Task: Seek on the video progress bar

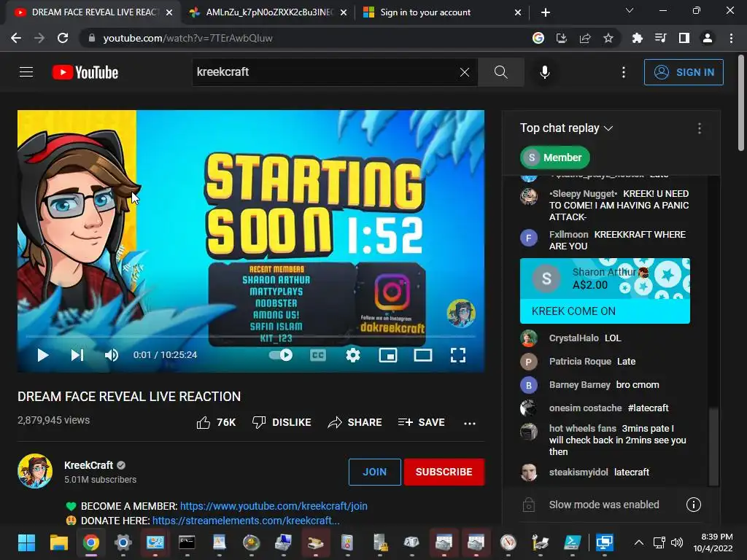Action: tap(251, 336)
